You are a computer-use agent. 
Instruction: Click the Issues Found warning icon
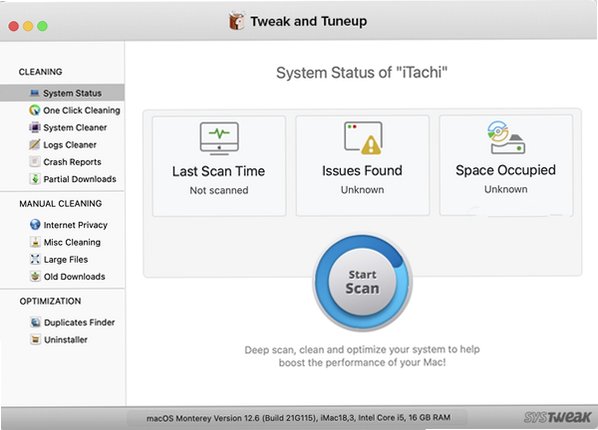(363, 138)
